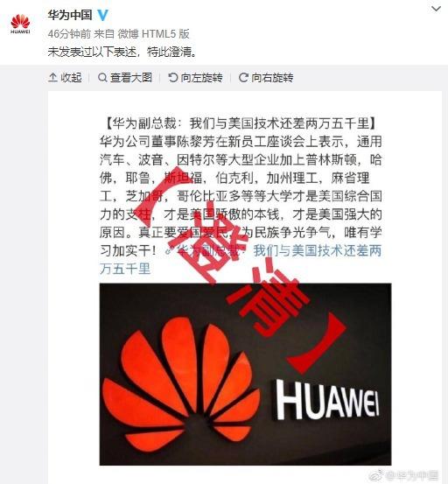Click the Huawei logo photo in the post
This screenshot has height=484, width=448.
click(245, 374)
